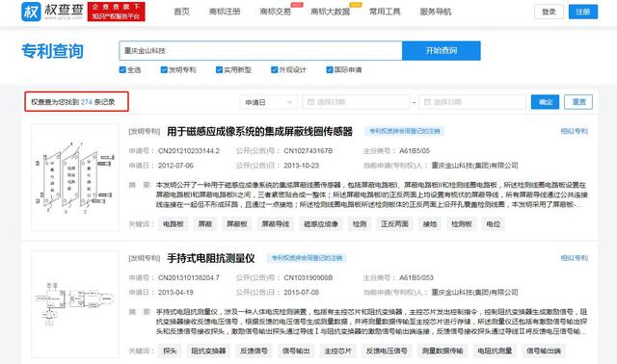Click classification code A61B5/053
617x364 pixels.
(416, 278)
